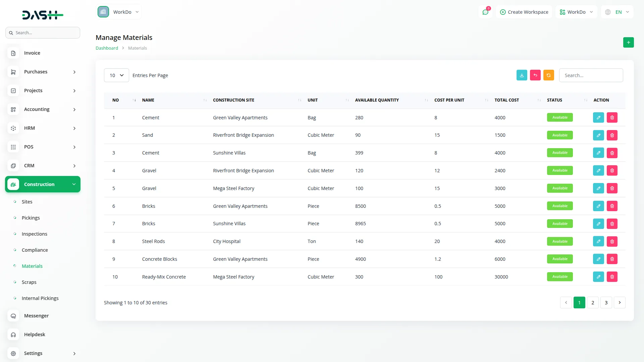This screenshot has width=644, height=362.
Task: Open the Scraps submenu item
Action: 29,282
